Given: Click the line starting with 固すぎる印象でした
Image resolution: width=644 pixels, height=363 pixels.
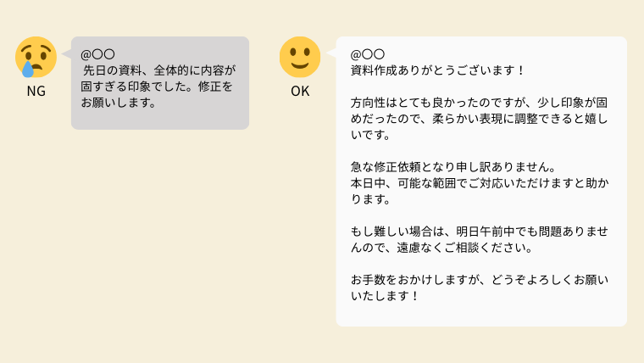Looking at the screenshot, I should (x=156, y=87).
